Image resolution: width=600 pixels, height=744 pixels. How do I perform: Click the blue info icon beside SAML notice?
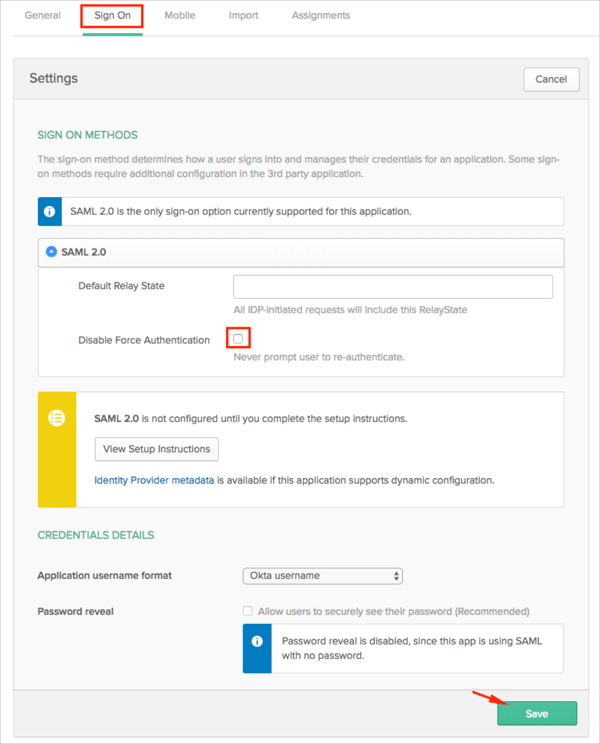tap(50, 211)
